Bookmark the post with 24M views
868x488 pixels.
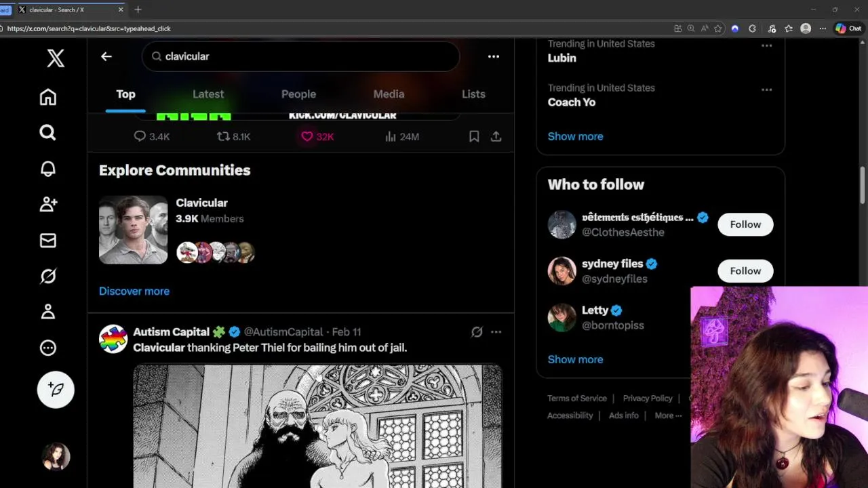click(x=474, y=136)
